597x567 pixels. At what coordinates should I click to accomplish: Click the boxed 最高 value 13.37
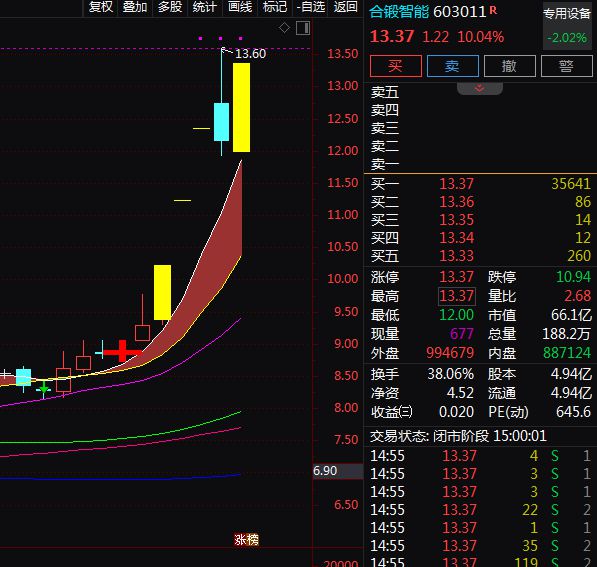(457, 296)
